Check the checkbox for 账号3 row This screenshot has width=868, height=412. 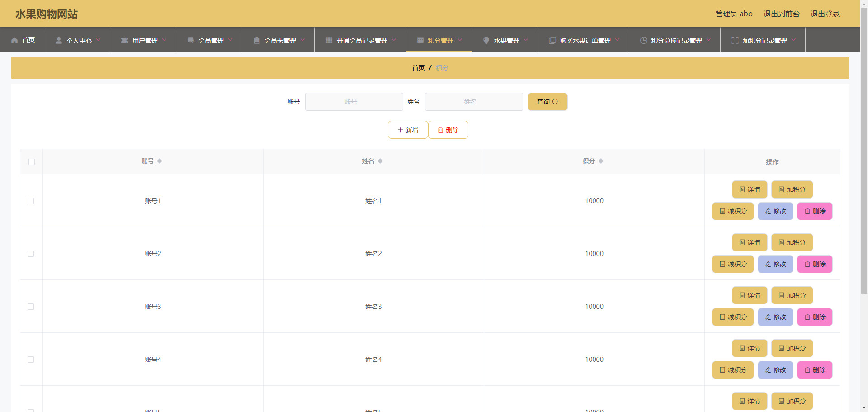tap(31, 307)
